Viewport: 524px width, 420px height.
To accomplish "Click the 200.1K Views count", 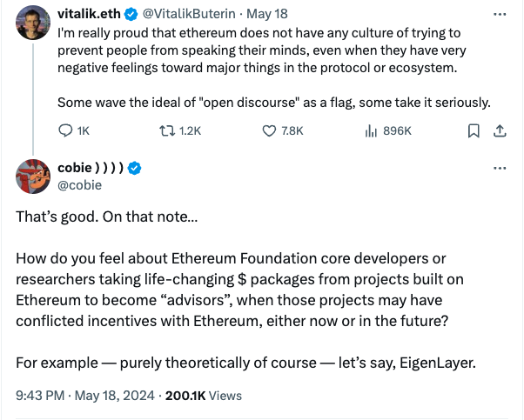I will [204, 395].
